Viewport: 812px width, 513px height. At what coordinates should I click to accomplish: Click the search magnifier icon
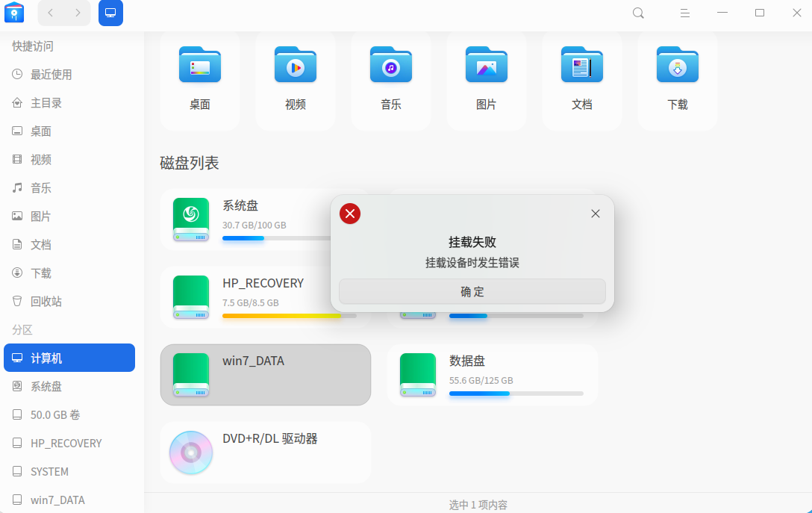coord(639,13)
